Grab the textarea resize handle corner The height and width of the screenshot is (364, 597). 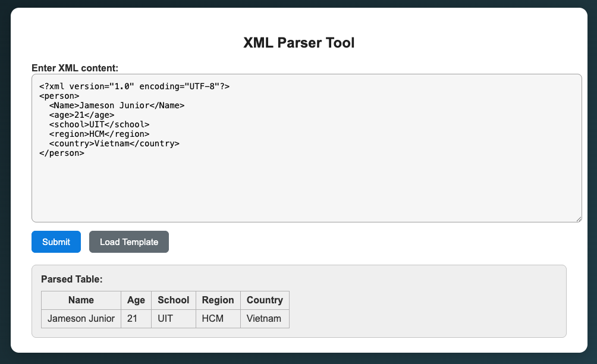(x=578, y=219)
